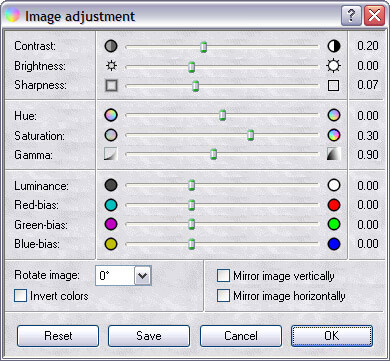Click the Saturation slider handle

(x=251, y=135)
